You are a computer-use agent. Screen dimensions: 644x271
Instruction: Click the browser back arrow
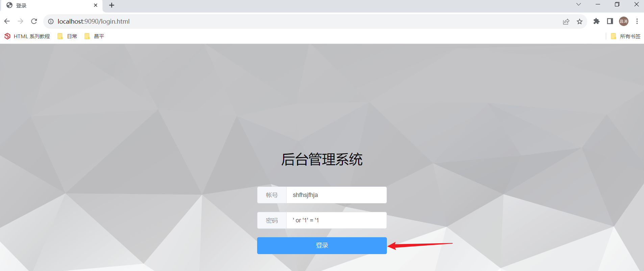click(7, 21)
